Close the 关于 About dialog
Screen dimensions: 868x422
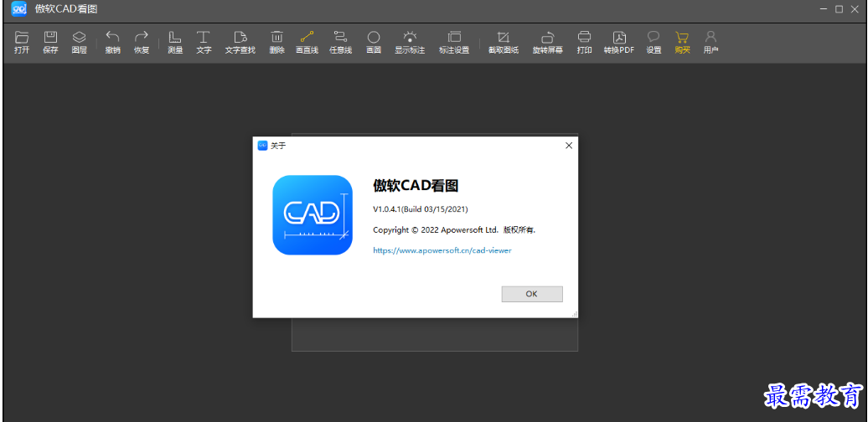pyautogui.click(x=569, y=146)
